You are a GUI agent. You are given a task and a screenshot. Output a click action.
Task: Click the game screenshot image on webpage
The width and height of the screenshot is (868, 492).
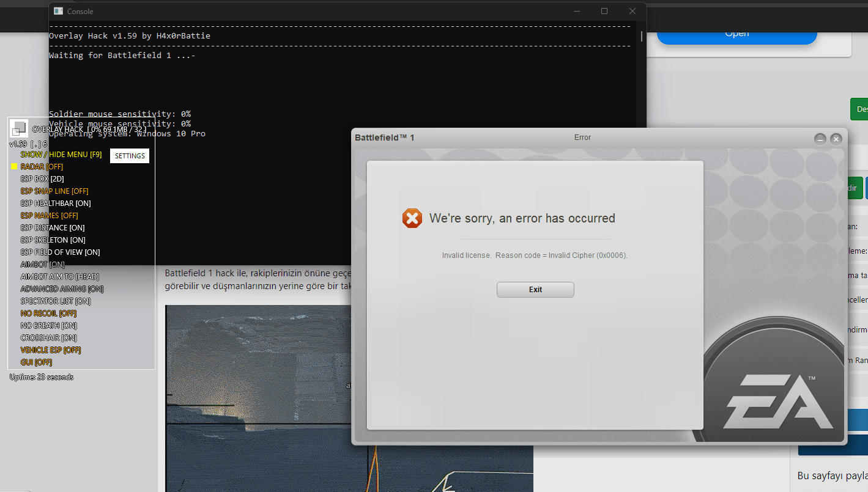(349, 398)
